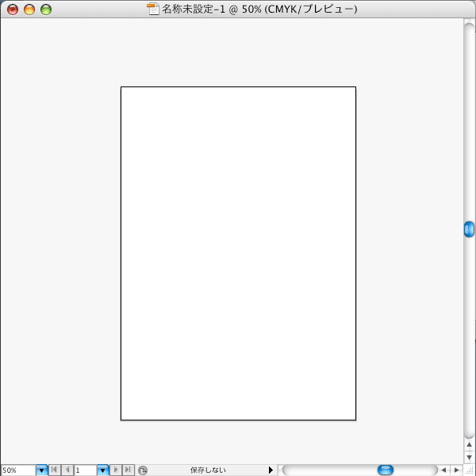Click the scroll down arrow
Viewport: 476px width, 476px height.
click(x=470, y=457)
